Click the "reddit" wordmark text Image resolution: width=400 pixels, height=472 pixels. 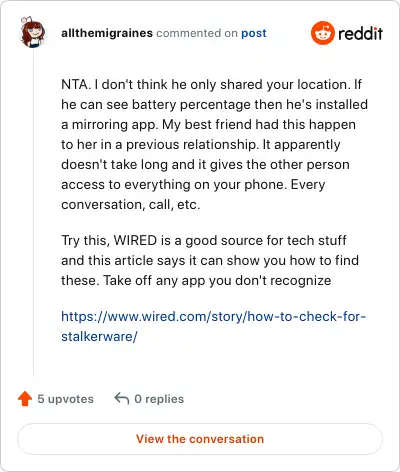click(360, 33)
